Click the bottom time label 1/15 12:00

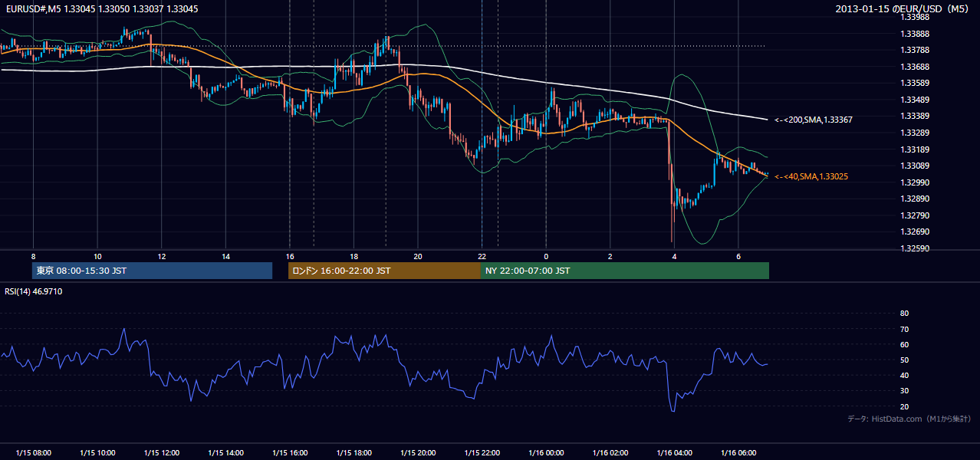tap(161, 453)
